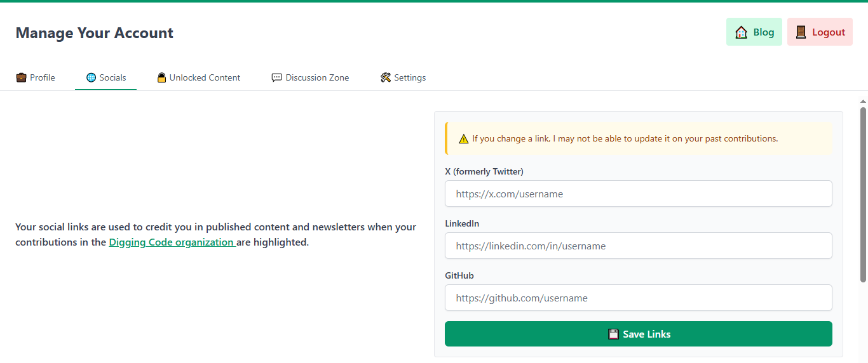Screen dimensions: 868x363
Task: Click the hammer and wrench Settings icon
Action: coord(385,77)
